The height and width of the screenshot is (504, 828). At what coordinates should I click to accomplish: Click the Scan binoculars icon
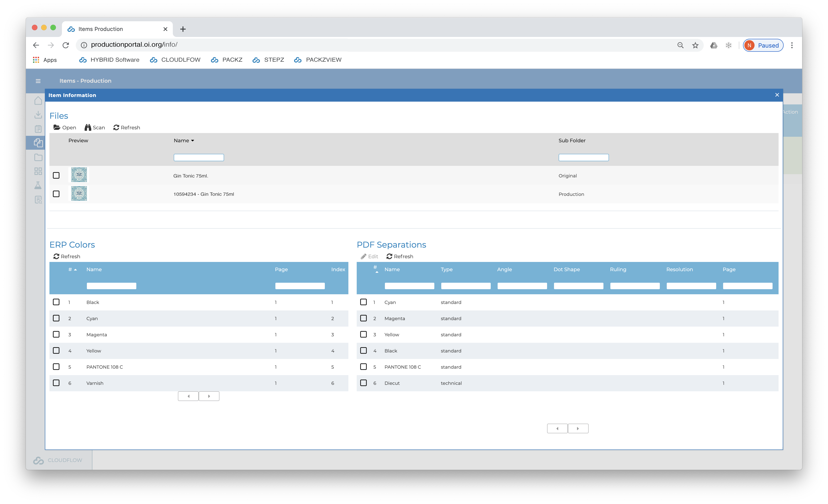(88, 127)
